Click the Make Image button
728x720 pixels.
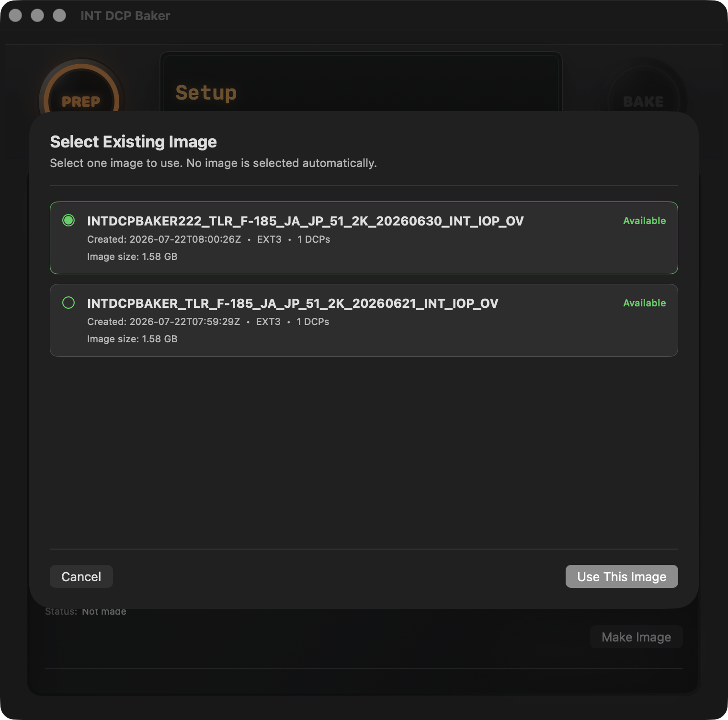[636, 637]
